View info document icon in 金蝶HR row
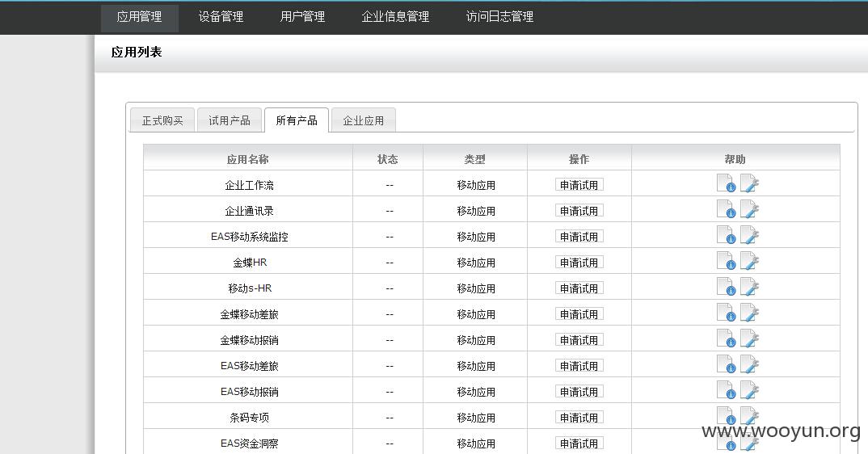The image size is (868, 454). pyautogui.click(x=726, y=261)
